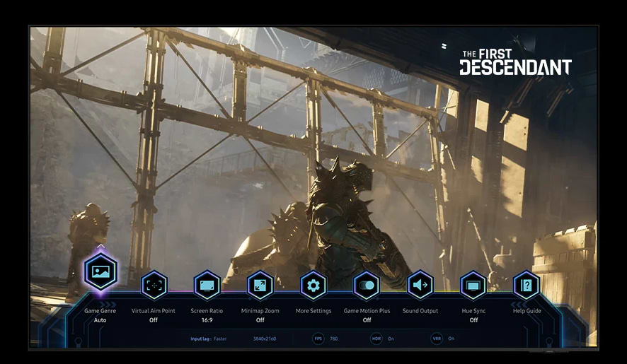Select the Game Genre icon
Image resolution: width=627 pixels, height=364 pixels.
(100, 272)
